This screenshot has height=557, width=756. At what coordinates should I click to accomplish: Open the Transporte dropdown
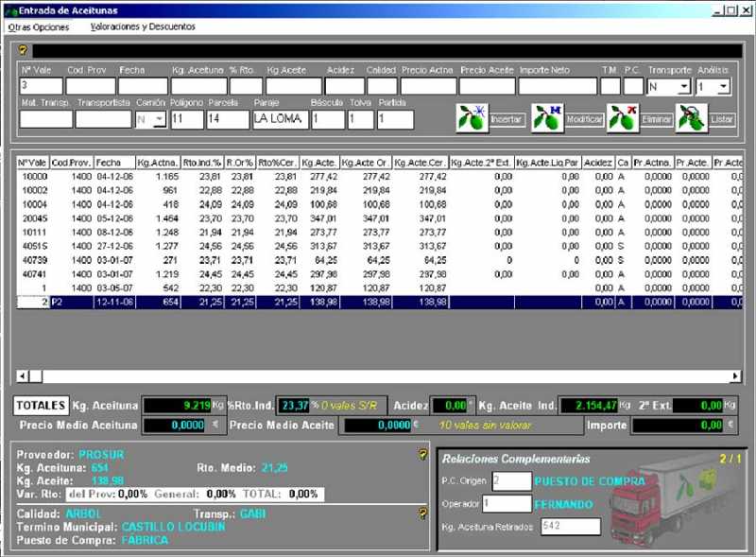pyautogui.click(x=683, y=87)
